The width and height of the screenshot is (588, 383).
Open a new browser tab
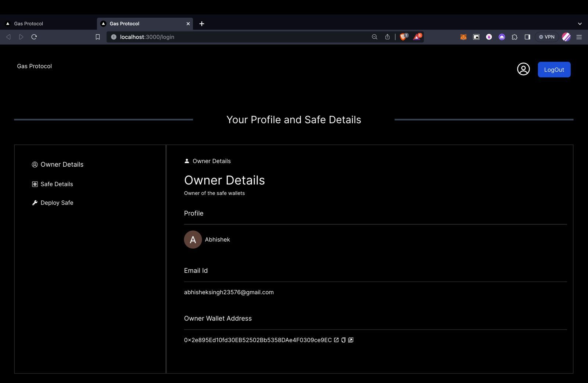[202, 24]
